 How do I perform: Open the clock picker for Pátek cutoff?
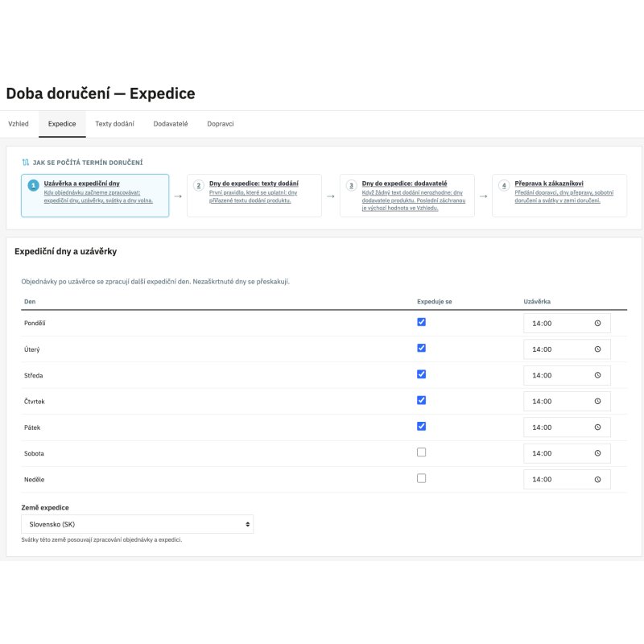tap(597, 427)
